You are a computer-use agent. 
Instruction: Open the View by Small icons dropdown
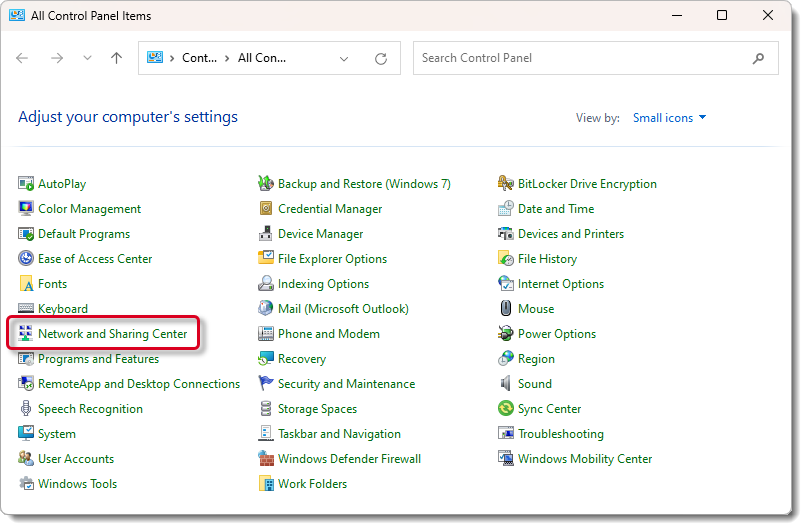tap(669, 118)
